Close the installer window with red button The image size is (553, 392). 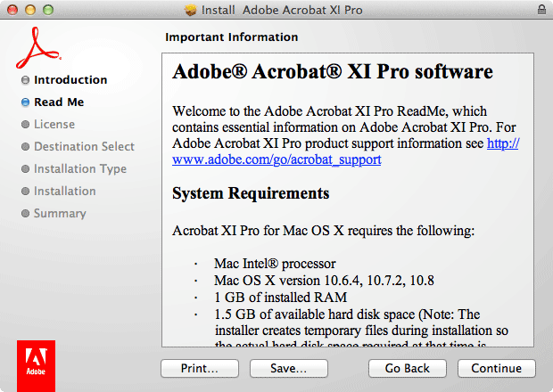click(x=12, y=10)
